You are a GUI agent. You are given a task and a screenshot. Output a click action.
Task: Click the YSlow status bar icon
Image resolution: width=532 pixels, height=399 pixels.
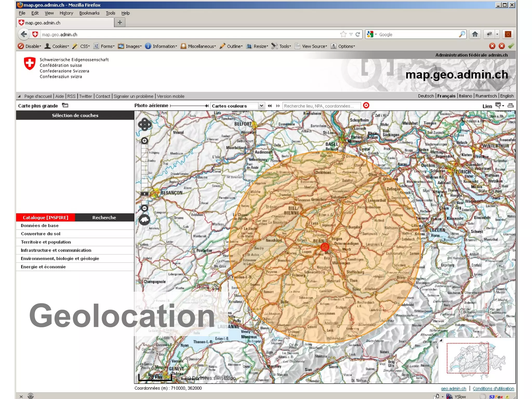456,396
